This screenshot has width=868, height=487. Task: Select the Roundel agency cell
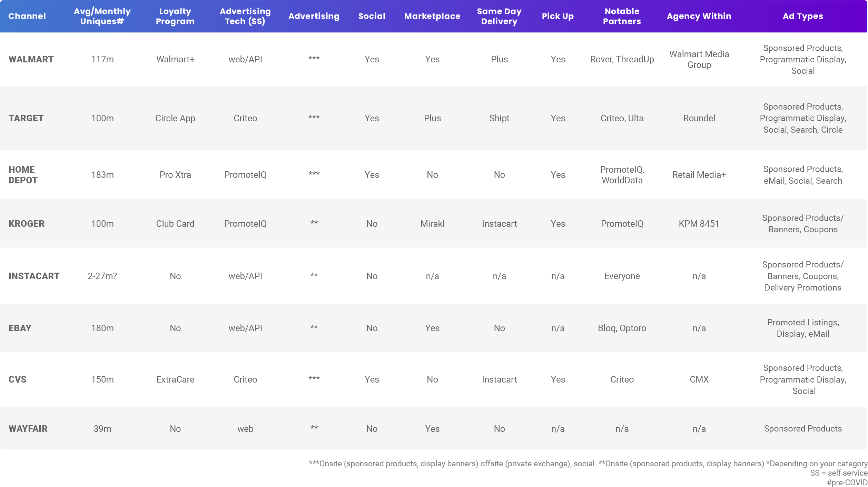tap(699, 118)
